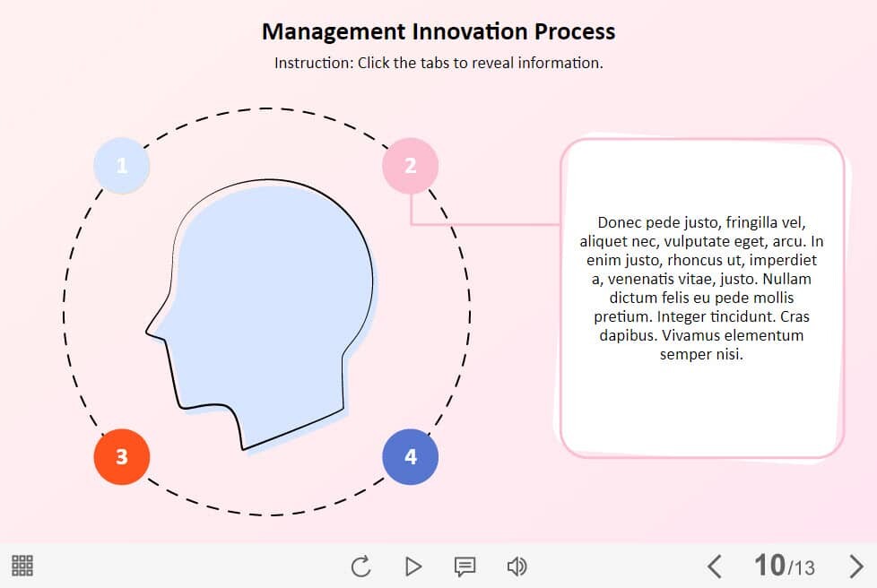Click the head silhouette illustration
This screenshot has height=588, width=877.
coord(269,305)
